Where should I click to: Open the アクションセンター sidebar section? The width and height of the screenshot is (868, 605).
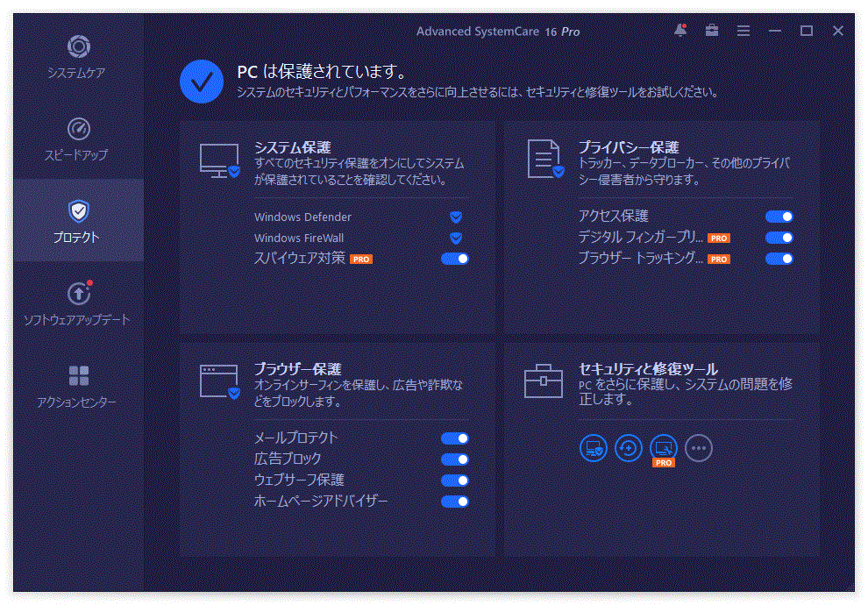(78, 386)
